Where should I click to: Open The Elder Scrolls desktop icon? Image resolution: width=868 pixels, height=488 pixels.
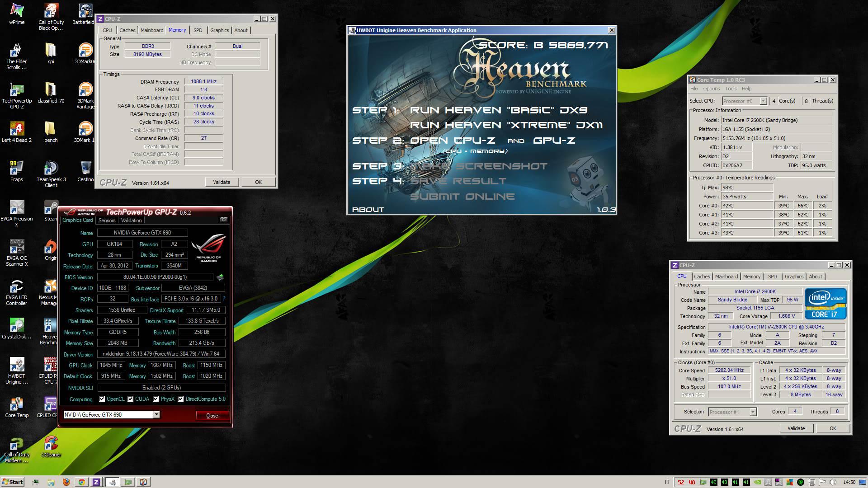[x=17, y=56]
